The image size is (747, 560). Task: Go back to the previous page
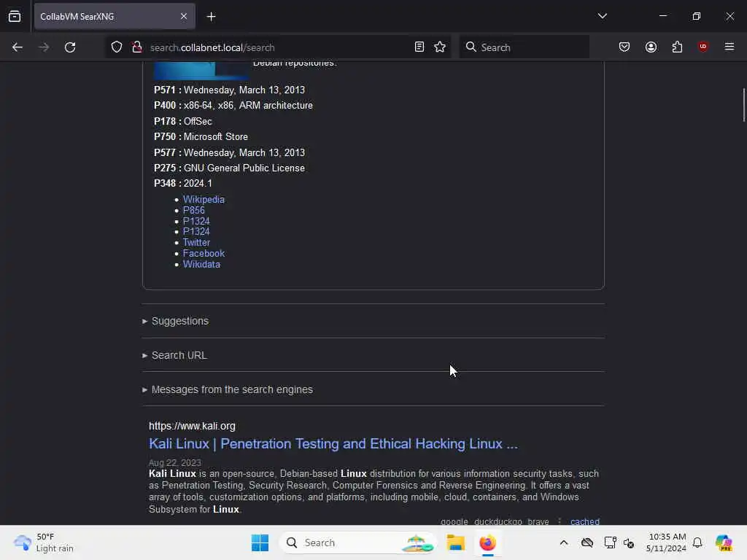pyautogui.click(x=18, y=47)
